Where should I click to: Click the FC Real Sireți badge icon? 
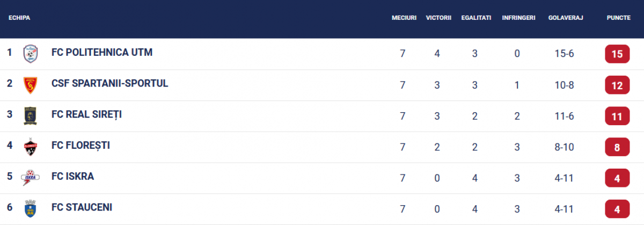click(30, 115)
